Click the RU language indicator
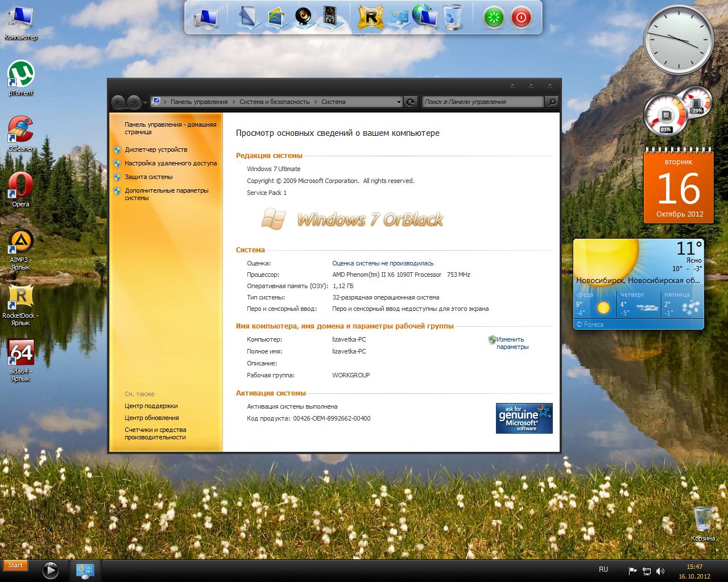 pos(603,569)
